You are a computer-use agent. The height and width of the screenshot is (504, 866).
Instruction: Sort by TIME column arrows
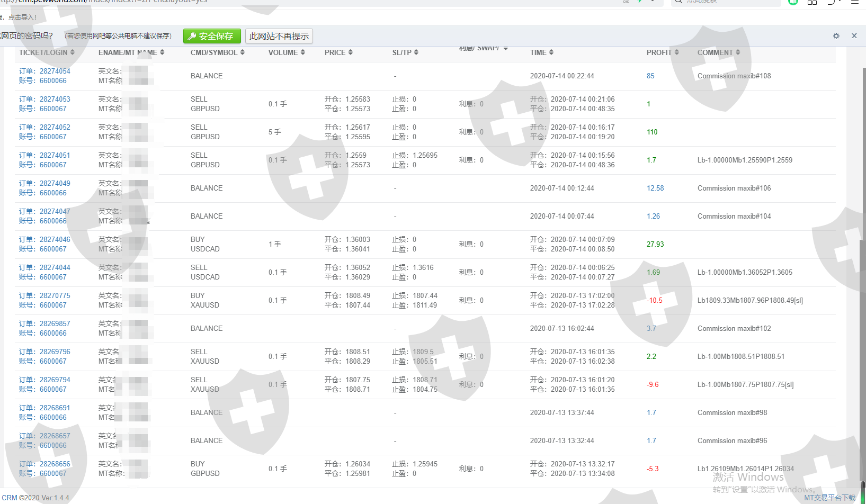pos(551,52)
